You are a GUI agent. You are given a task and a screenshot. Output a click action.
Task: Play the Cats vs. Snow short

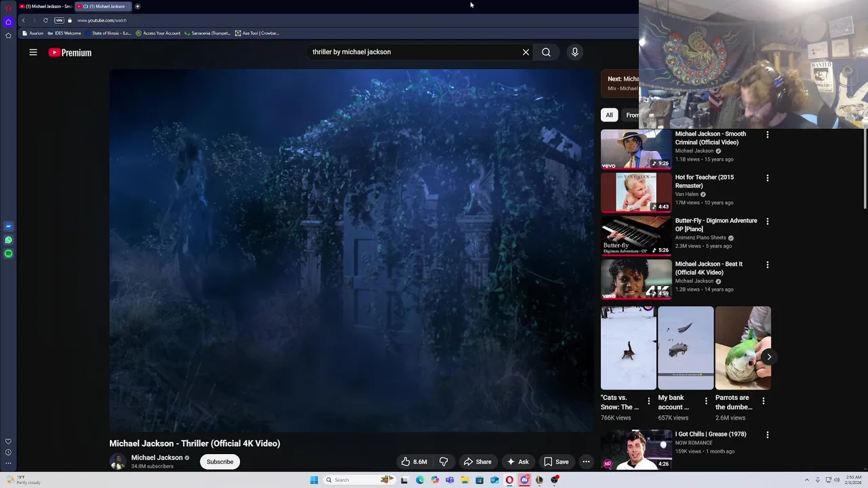pos(628,348)
